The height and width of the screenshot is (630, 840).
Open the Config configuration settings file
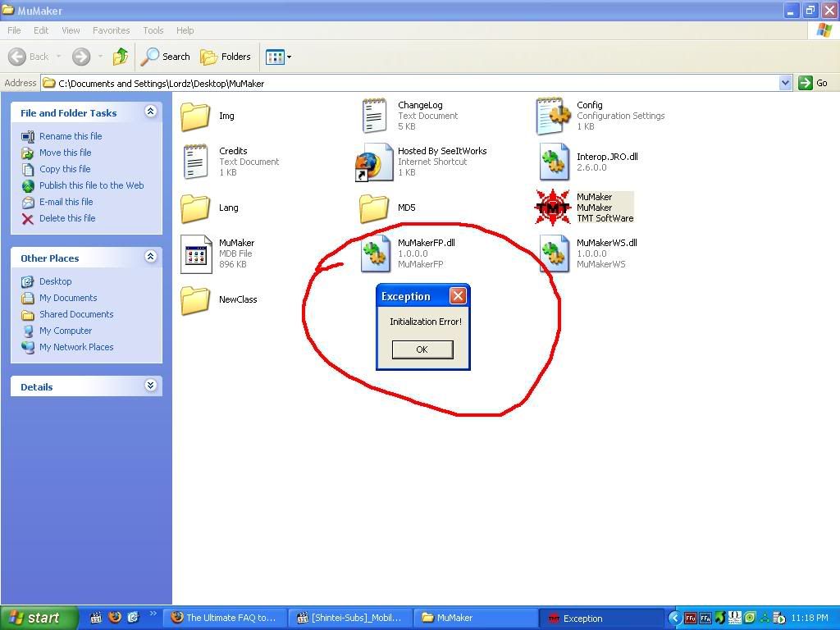553,116
